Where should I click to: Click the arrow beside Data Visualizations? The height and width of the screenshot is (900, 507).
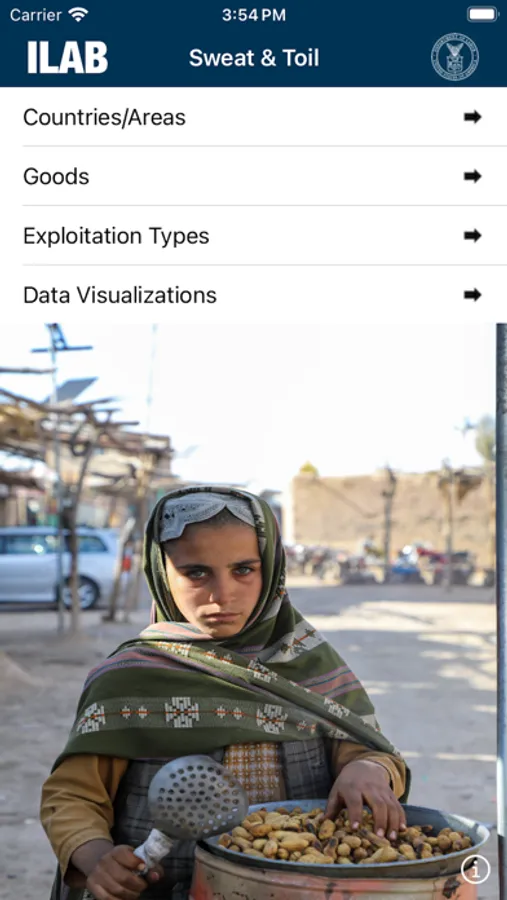coord(473,295)
